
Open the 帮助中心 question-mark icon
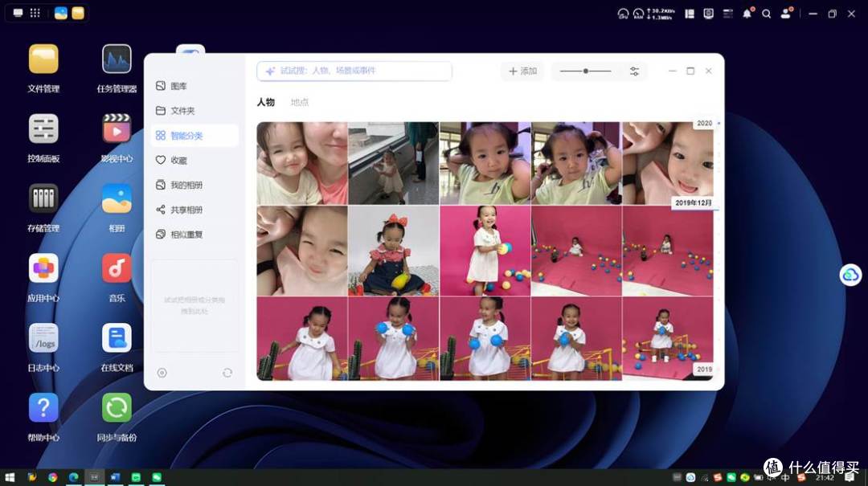click(43, 408)
